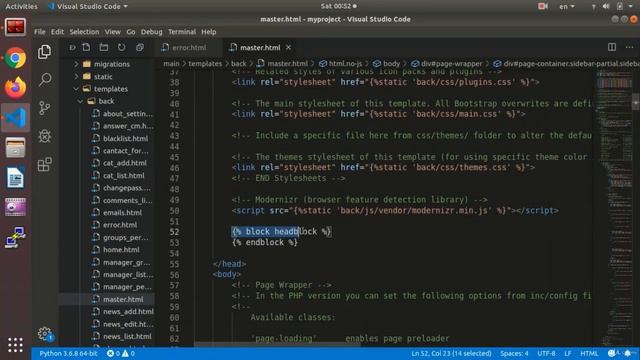This screenshot has width=640, height=360.
Task: Click the New File icon in explorer
Action: point(86,47)
